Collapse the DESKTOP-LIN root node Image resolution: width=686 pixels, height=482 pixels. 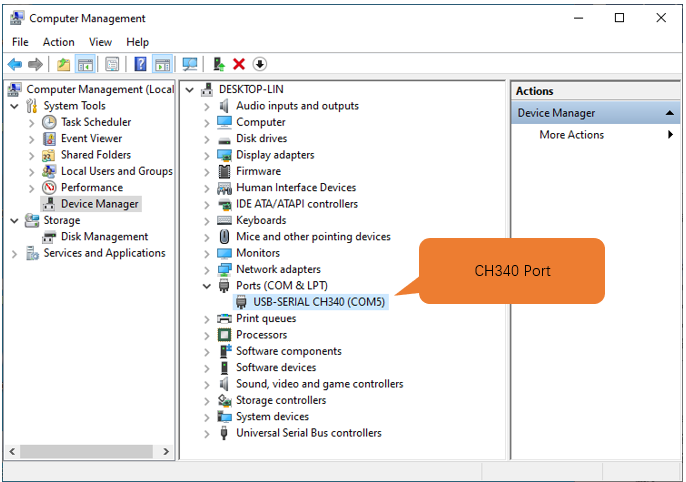189,90
